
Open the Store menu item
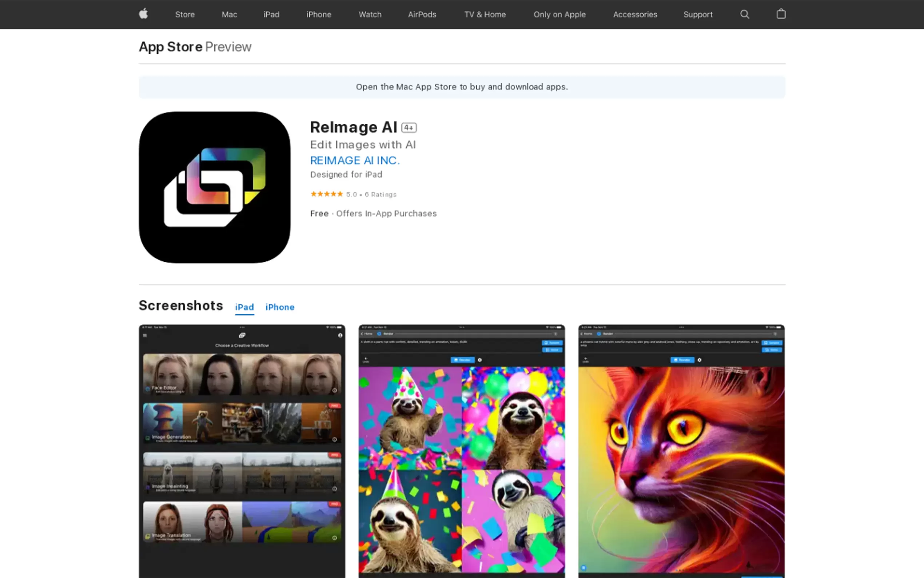pos(185,15)
